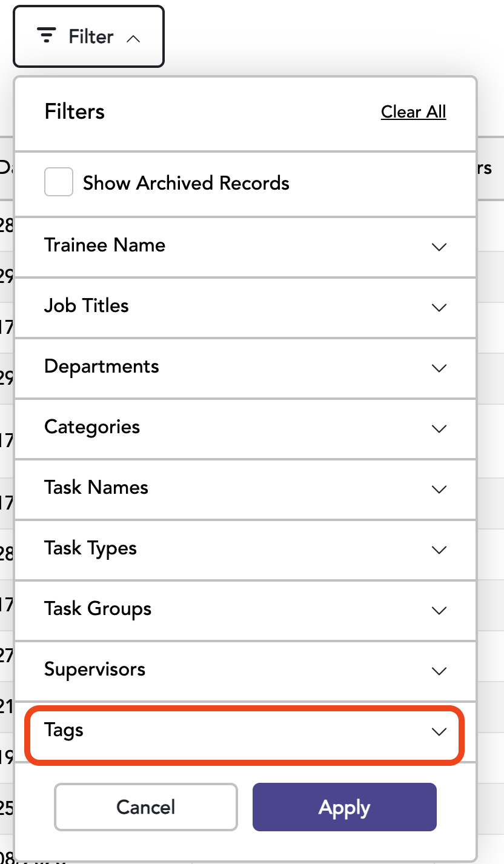The image size is (504, 864).
Task: Click the Cancel button
Action: pyautogui.click(x=146, y=807)
